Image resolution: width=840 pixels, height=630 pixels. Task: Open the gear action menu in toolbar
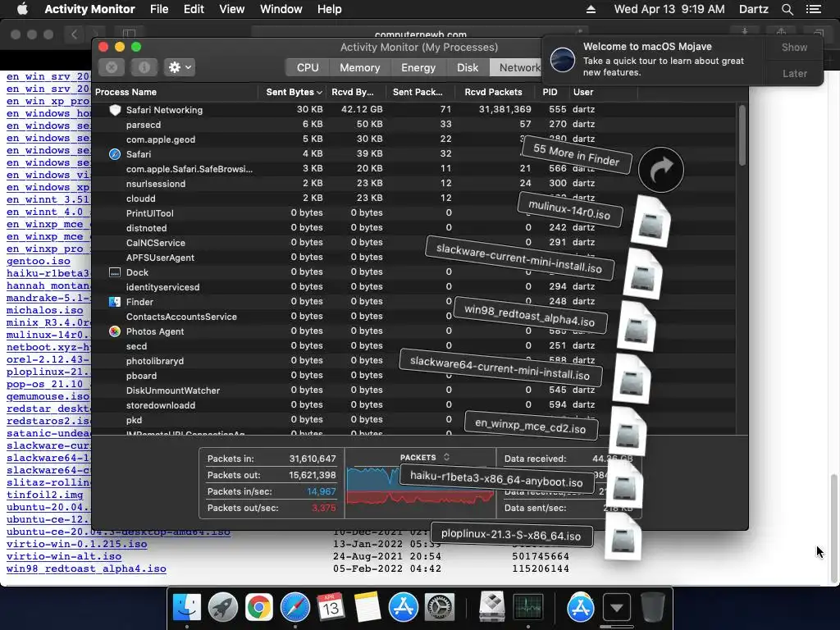tap(180, 67)
